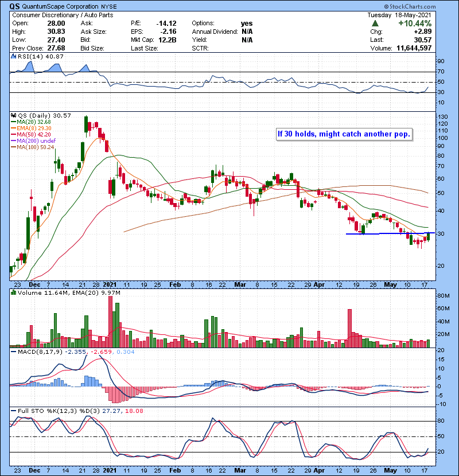Screen dimensions: 459x476
Task: Click the Tuesday 18-May-2021 date
Action: click(x=399, y=15)
